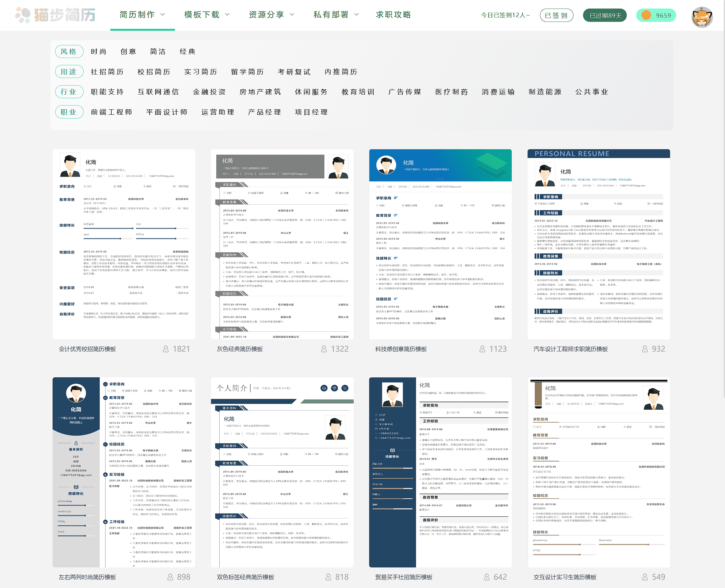725x588 pixels.
Task: Select the 职业 filter label
Action: 69,112
